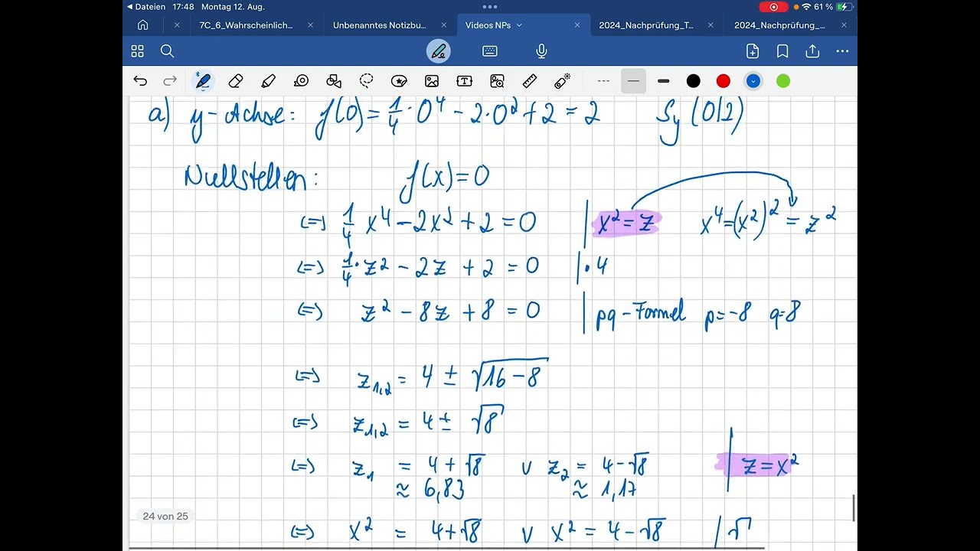Tap the red screen recording indicator
Image resolution: width=980 pixels, height=551 pixels.
point(773,7)
